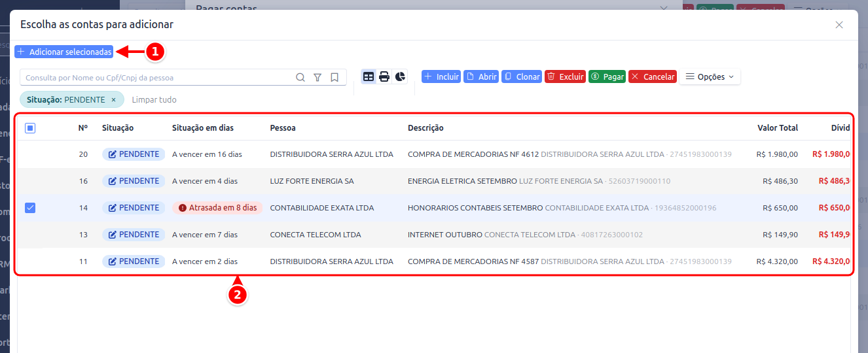The image size is (868, 353).
Task: Click the Abrir button
Action: tap(481, 76)
